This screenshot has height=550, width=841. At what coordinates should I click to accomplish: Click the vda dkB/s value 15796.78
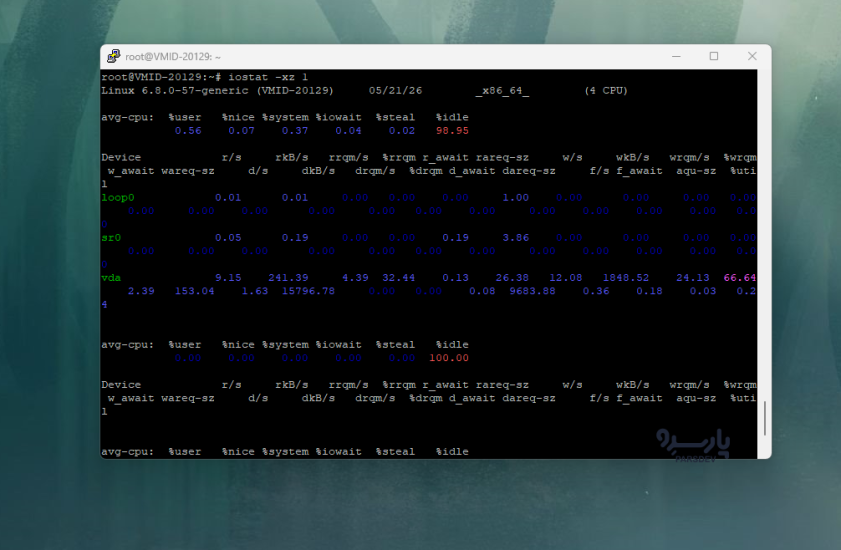point(308,291)
